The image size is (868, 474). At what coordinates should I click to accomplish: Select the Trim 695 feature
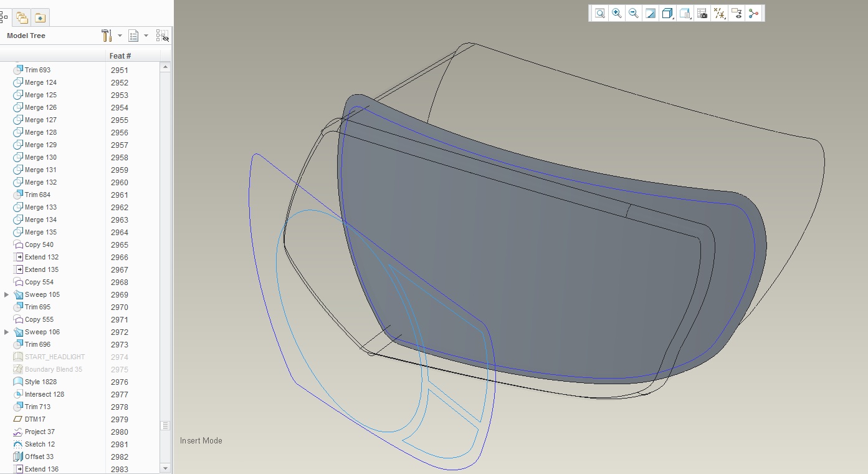click(32, 307)
